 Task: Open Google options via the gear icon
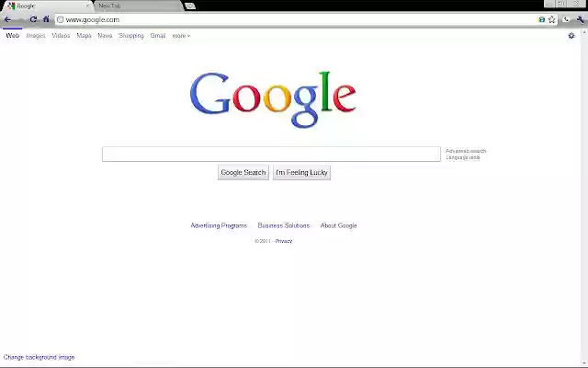[571, 36]
